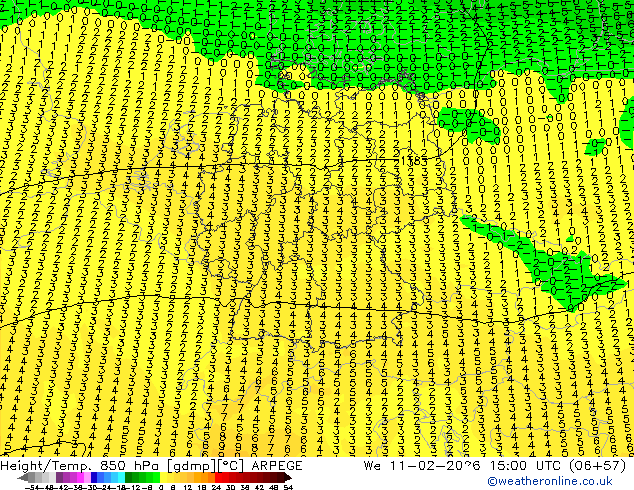Click the 'ARPEGE' model name label

277,466
